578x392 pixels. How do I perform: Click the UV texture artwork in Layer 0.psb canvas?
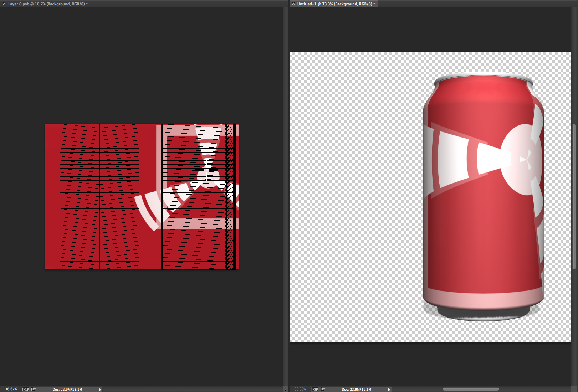point(142,197)
